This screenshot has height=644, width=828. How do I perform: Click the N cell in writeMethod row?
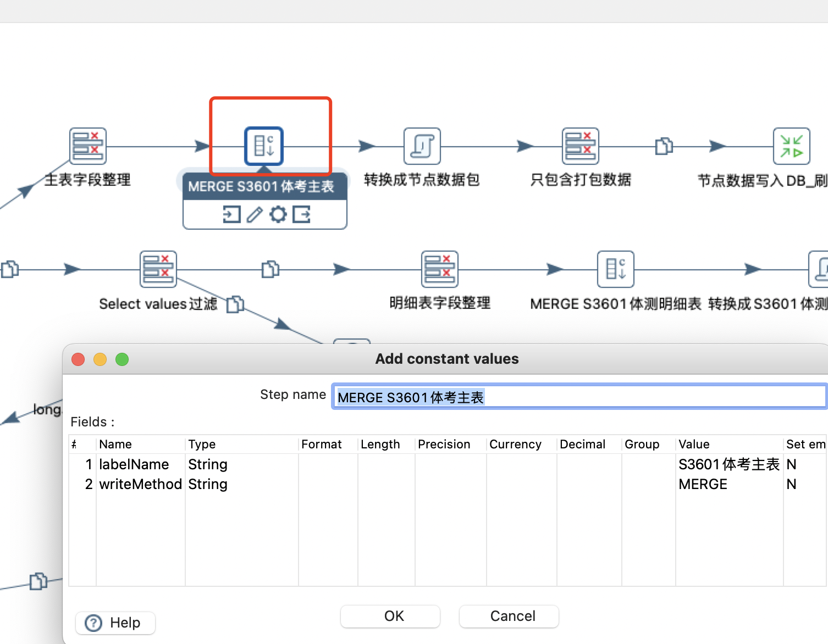pos(805,484)
